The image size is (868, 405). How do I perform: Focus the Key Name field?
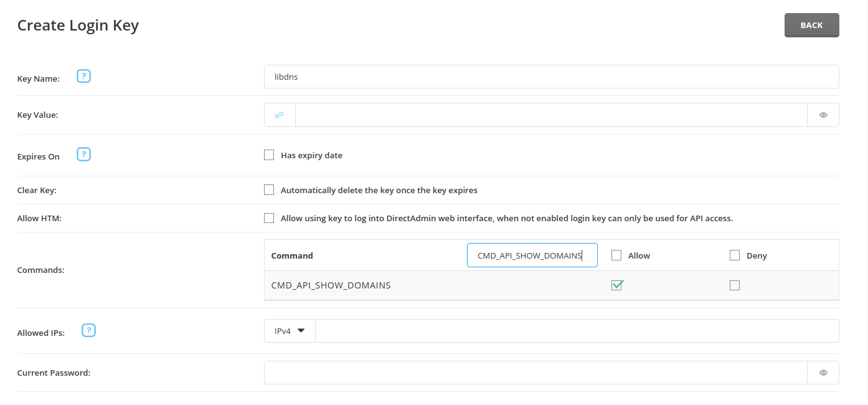coord(551,77)
